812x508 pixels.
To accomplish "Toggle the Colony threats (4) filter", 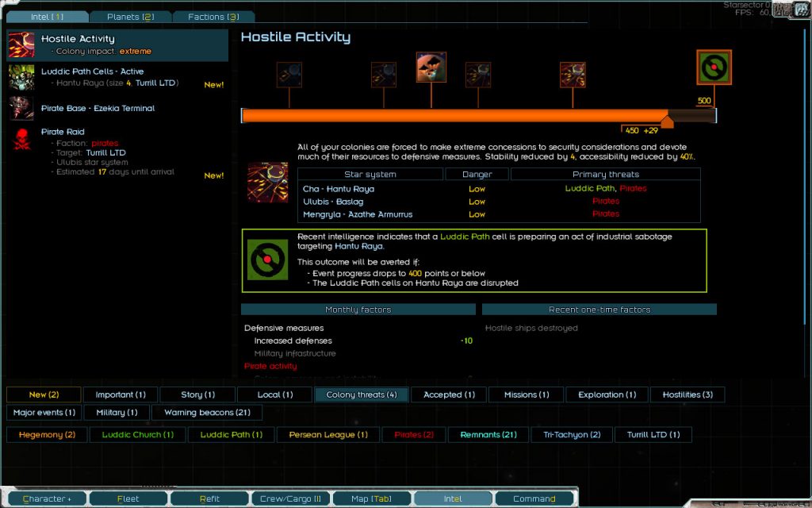I will [x=362, y=394].
